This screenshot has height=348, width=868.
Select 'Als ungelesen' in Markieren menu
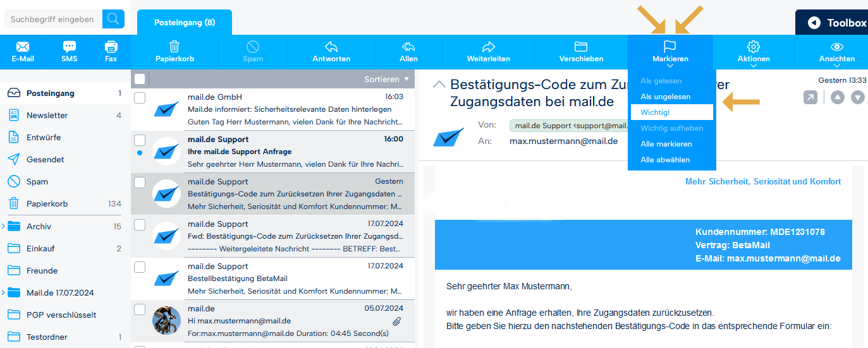click(x=665, y=97)
